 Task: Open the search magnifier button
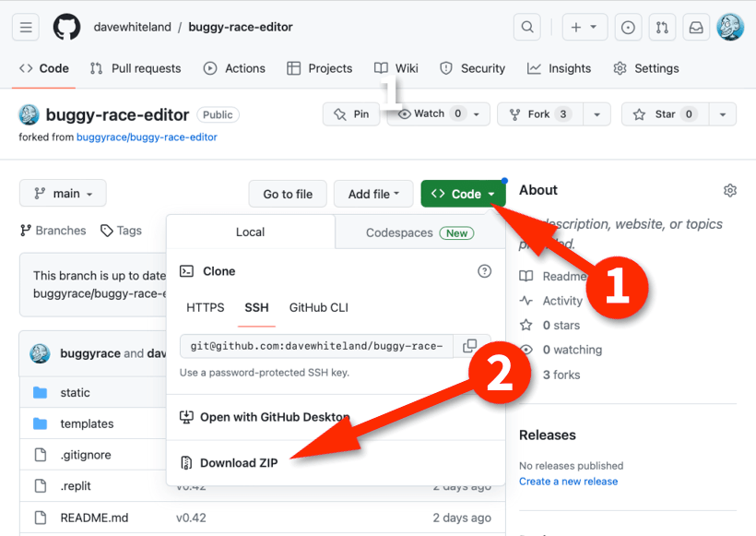click(527, 27)
